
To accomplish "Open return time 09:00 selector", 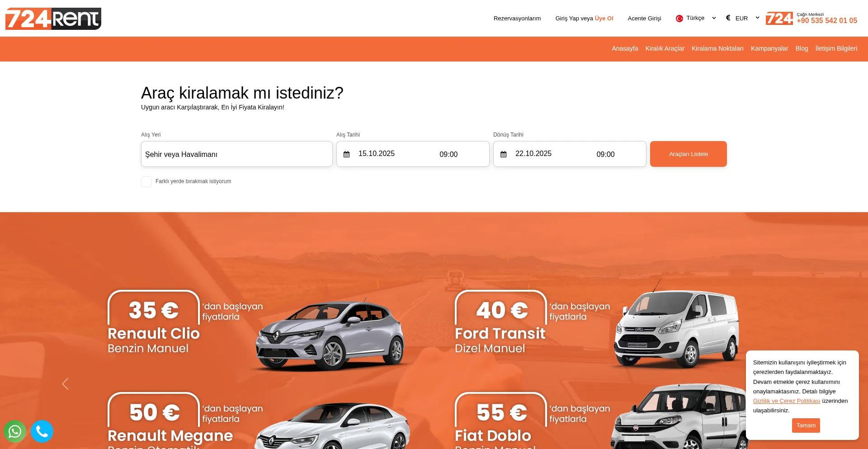I will point(605,154).
